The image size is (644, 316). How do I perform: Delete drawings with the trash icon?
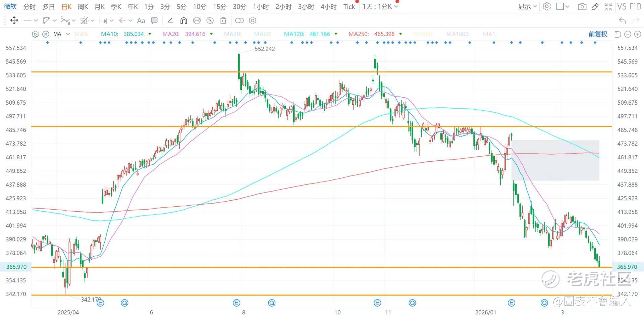pyautogui.click(x=223, y=21)
